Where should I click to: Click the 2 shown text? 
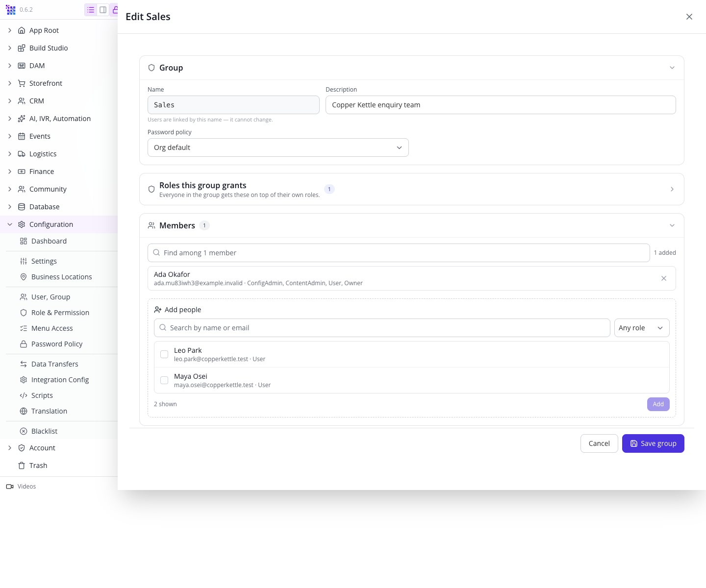pyautogui.click(x=165, y=404)
